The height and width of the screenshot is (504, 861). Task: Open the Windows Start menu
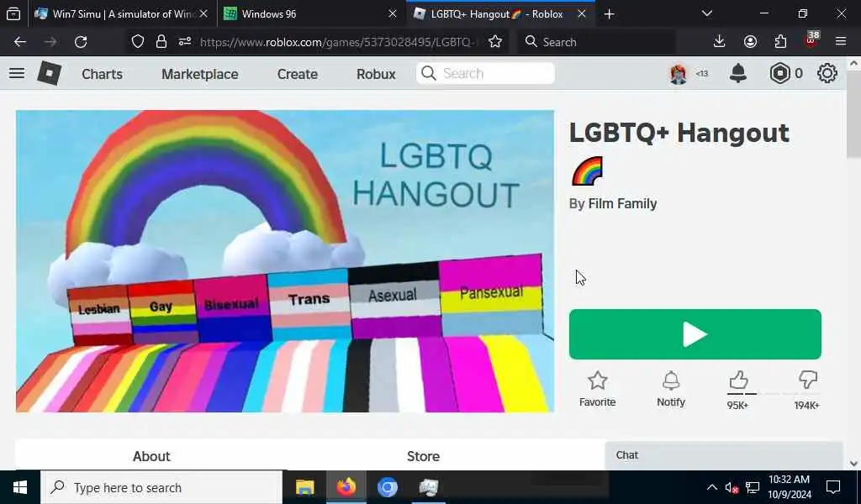coord(20,487)
